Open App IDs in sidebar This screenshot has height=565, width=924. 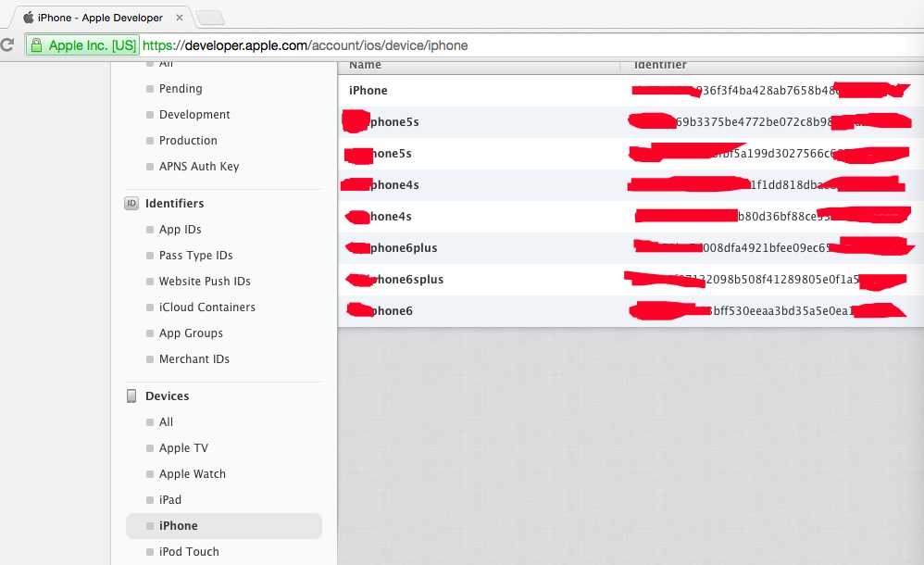click(181, 230)
